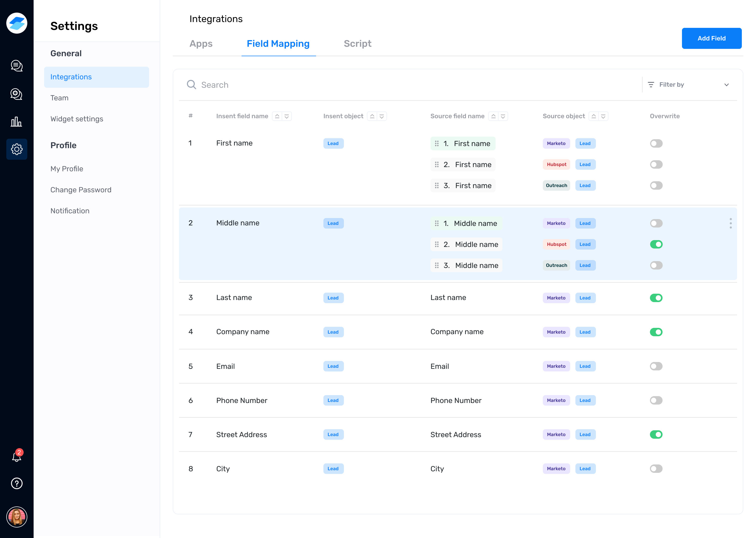Sort Insent field name ascending arrow
The height and width of the screenshot is (538, 756).
pyautogui.click(x=277, y=116)
